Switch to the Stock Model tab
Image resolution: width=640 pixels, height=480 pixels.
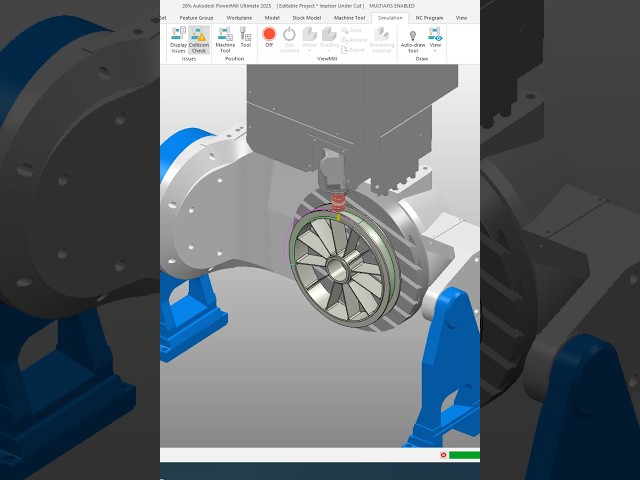click(x=307, y=18)
